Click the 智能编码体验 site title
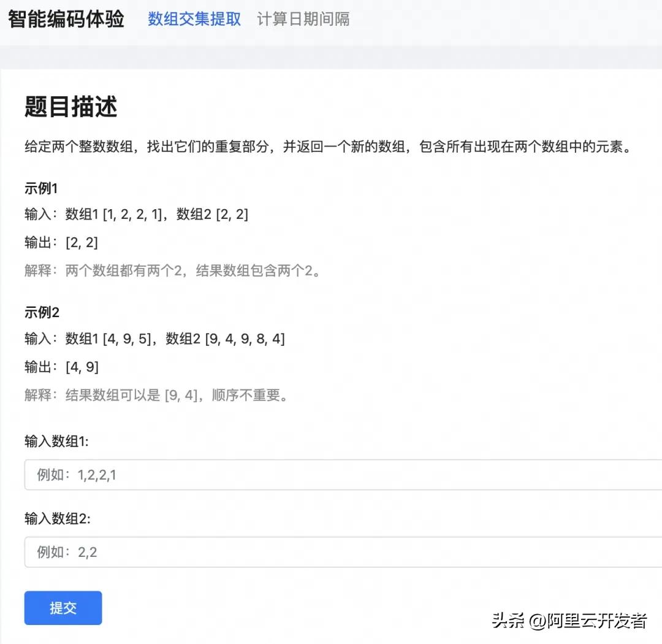 coord(65,19)
